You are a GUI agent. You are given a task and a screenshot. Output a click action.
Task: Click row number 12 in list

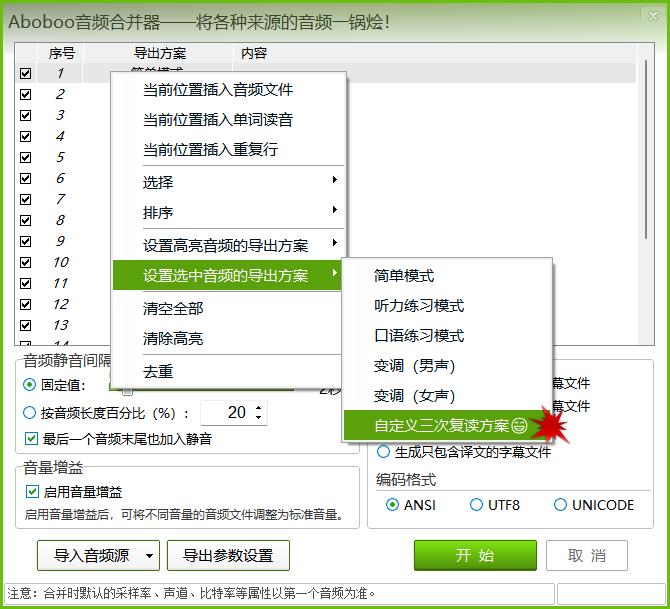click(61, 304)
